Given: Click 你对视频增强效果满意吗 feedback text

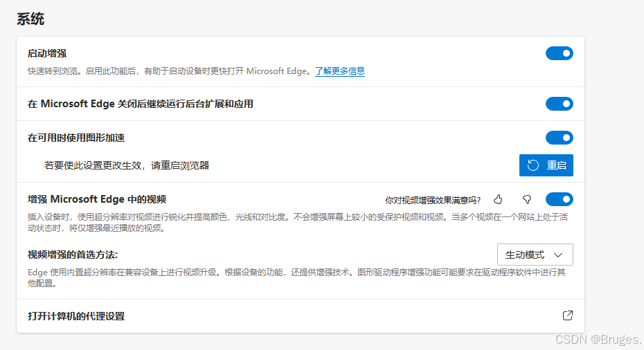Looking at the screenshot, I should coord(433,200).
